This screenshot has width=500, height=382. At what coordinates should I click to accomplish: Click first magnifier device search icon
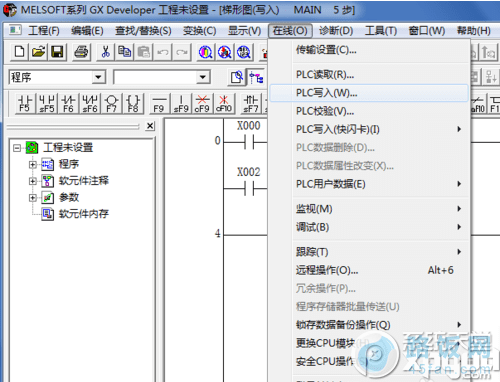pos(205,52)
